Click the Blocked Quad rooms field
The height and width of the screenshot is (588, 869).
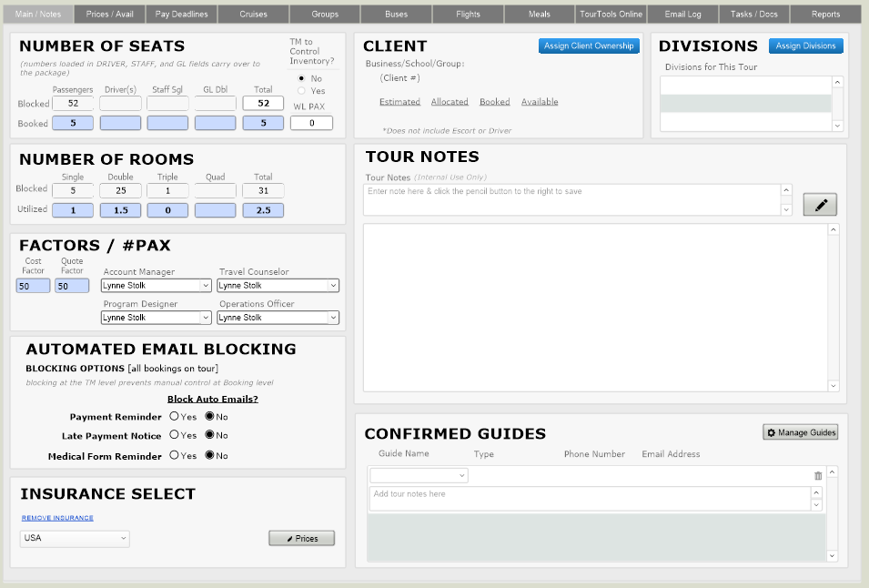pyautogui.click(x=215, y=190)
